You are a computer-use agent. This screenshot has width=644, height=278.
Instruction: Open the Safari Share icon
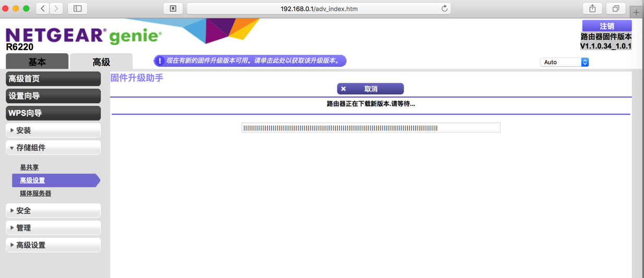(592, 8)
